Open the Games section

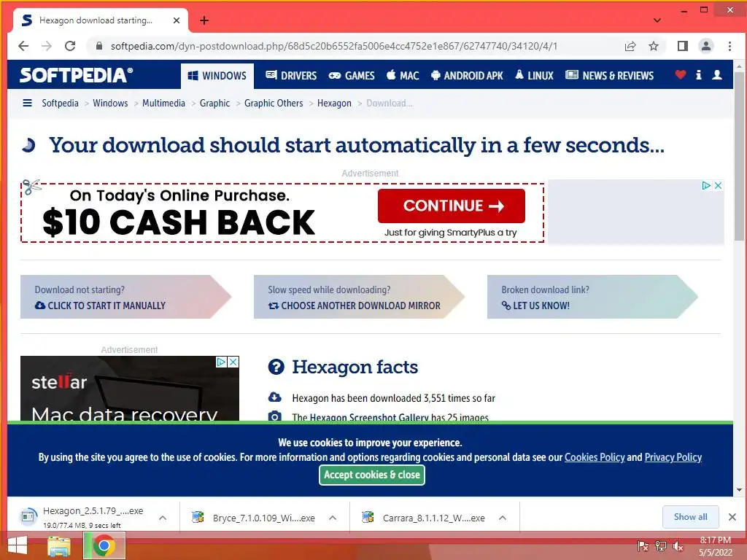[x=352, y=76]
